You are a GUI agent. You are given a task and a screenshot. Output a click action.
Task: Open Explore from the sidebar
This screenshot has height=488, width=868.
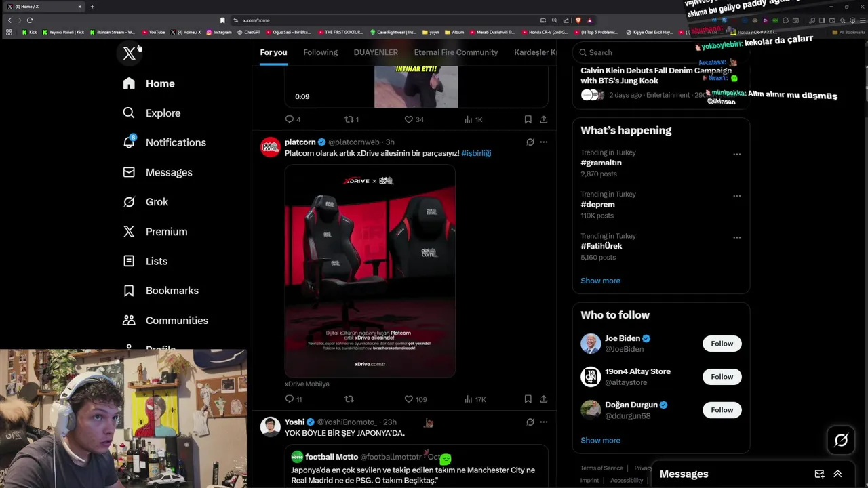tap(152, 113)
